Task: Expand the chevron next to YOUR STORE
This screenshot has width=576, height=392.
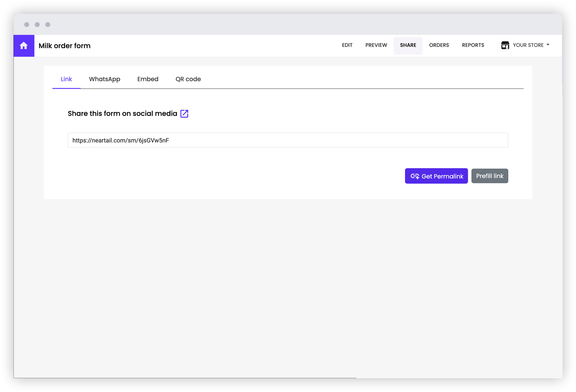Action: pos(548,45)
